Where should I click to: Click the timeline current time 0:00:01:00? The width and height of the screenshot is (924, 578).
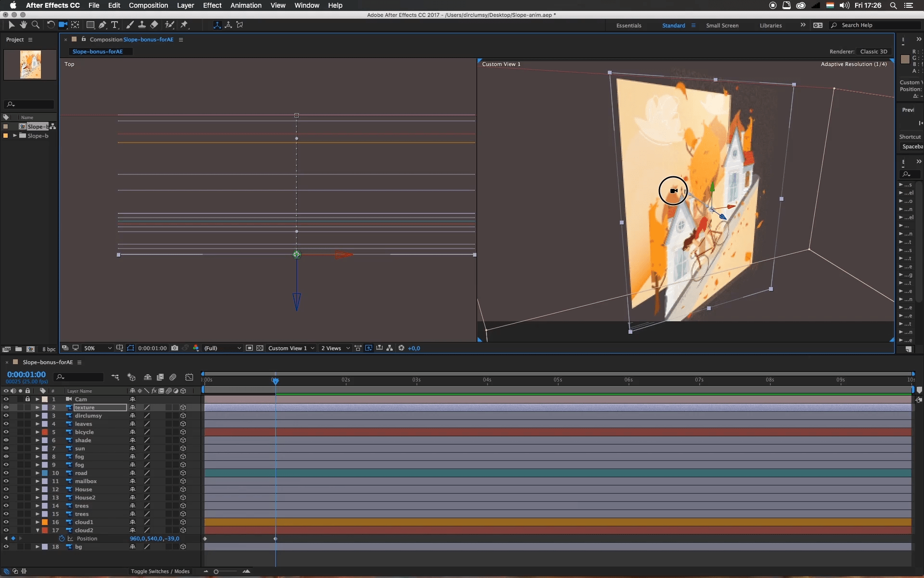(26, 374)
